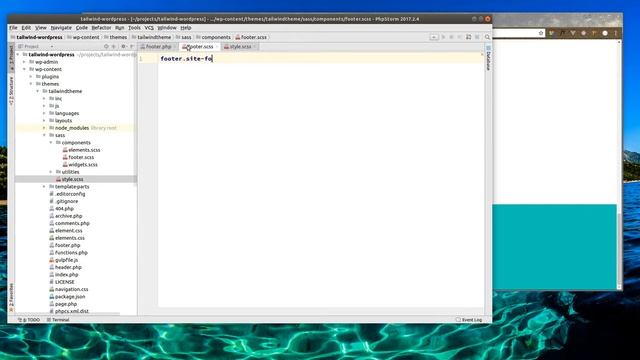Select package.json icon in tree

coord(51,297)
